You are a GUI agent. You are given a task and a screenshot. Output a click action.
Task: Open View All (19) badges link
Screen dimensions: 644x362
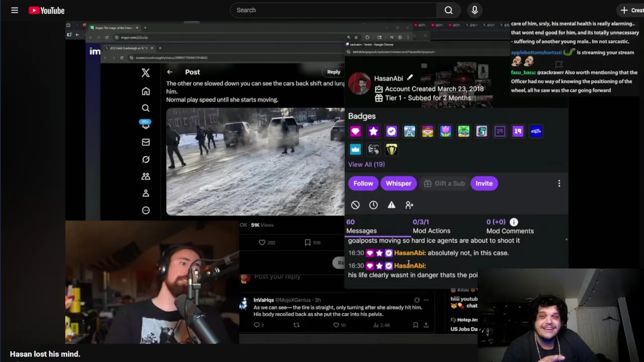click(x=366, y=164)
